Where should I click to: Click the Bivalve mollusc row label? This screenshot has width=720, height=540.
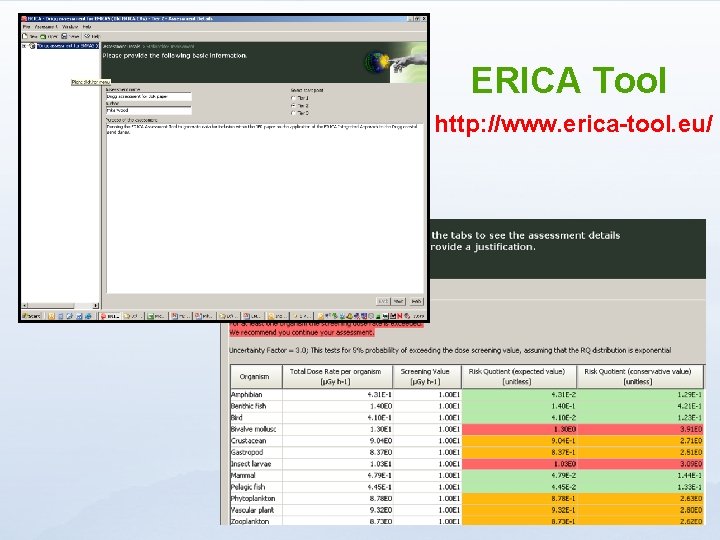click(253, 429)
